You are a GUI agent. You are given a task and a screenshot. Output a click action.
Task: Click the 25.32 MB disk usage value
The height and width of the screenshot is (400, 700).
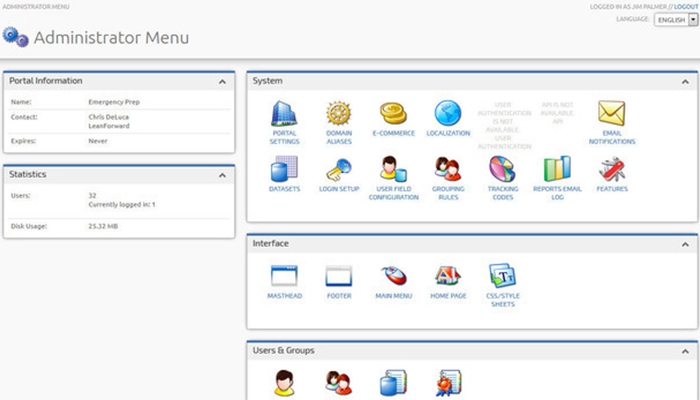(103, 226)
